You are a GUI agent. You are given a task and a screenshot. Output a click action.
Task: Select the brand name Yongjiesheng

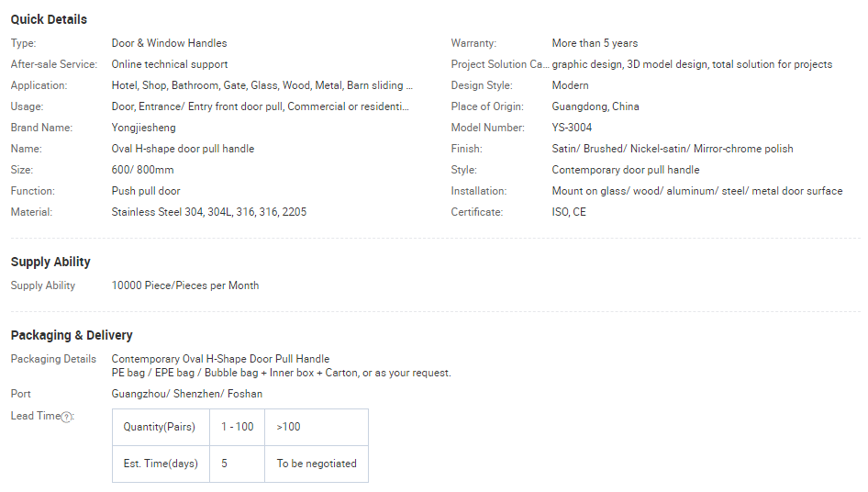point(143,128)
